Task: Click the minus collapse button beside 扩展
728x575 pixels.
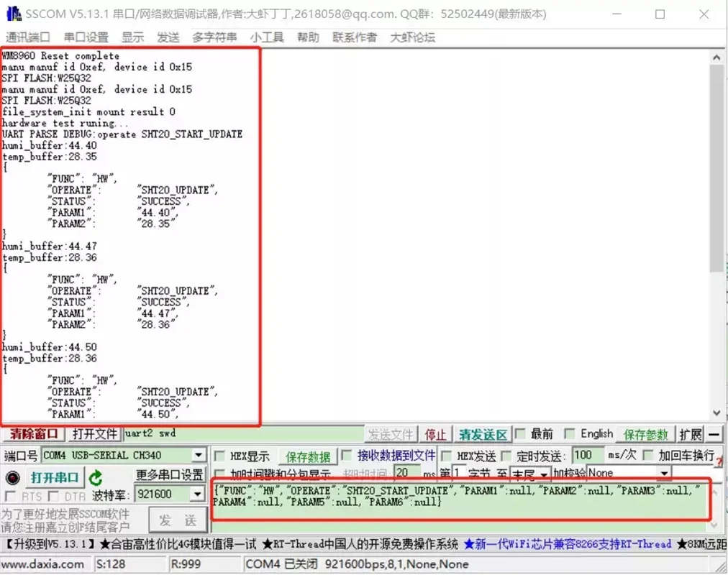Action: [714, 435]
